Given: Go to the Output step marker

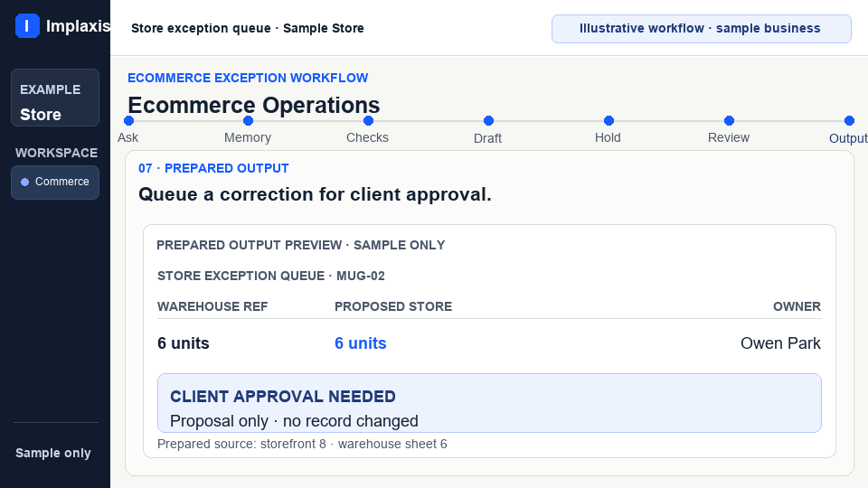Looking at the screenshot, I should (849, 120).
